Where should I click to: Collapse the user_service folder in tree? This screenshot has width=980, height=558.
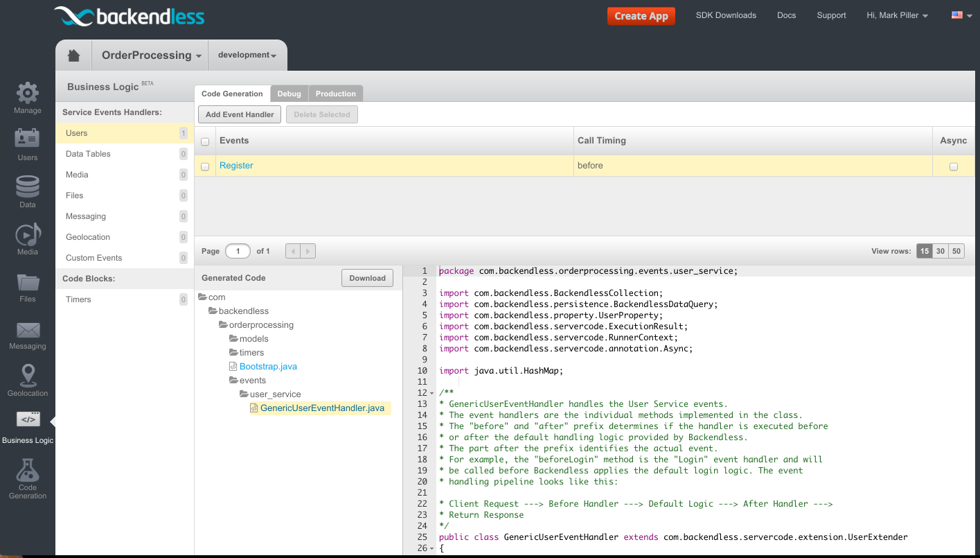pos(244,394)
